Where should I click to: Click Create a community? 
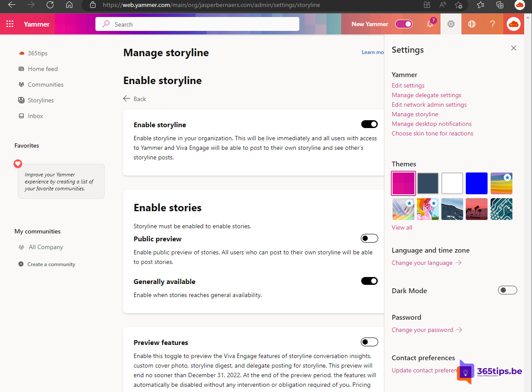tap(51, 264)
